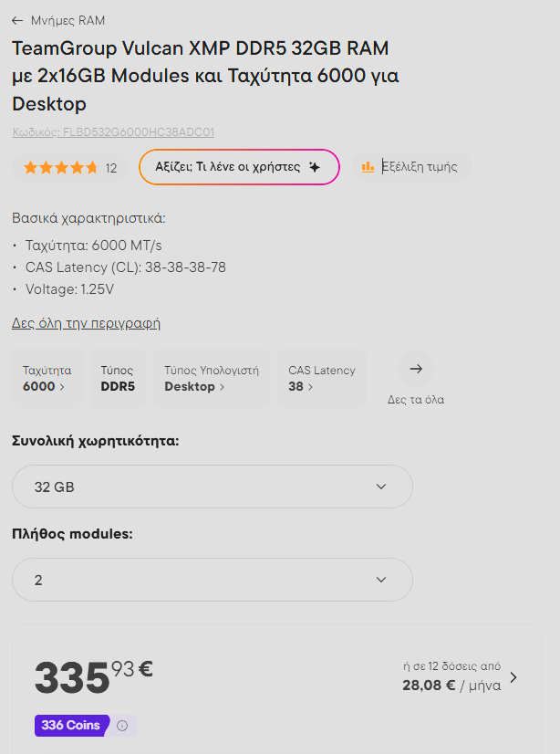This screenshot has width=560, height=754.
Task: Select the Τύπος Υπολογιστή Desktop chip
Action: point(211,378)
